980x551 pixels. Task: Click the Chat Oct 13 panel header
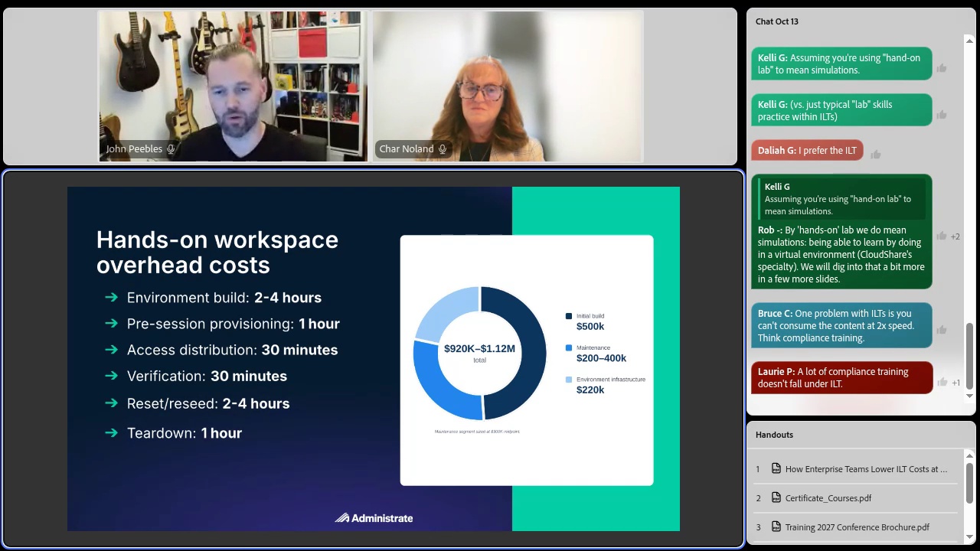pos(777,21)
